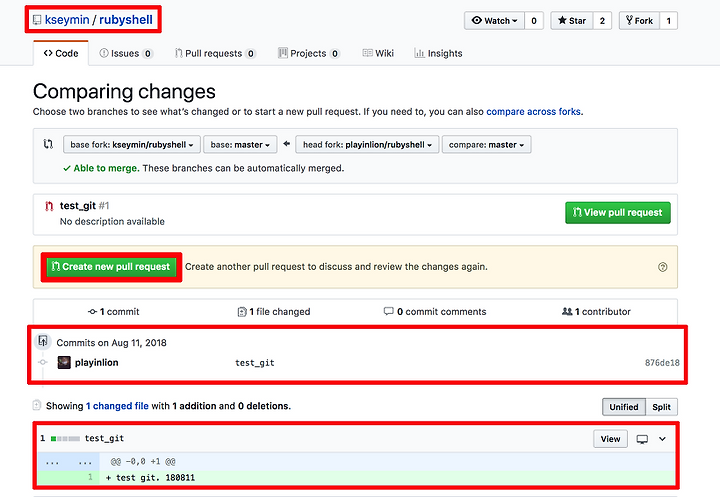Open the Watch dropdown button
This screenshot has height=497, width=720.
click(494, 21)
